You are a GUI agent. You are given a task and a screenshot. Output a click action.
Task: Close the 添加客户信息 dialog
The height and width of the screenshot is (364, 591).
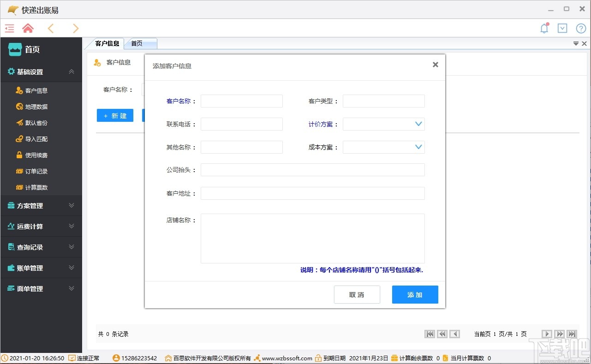435,65
